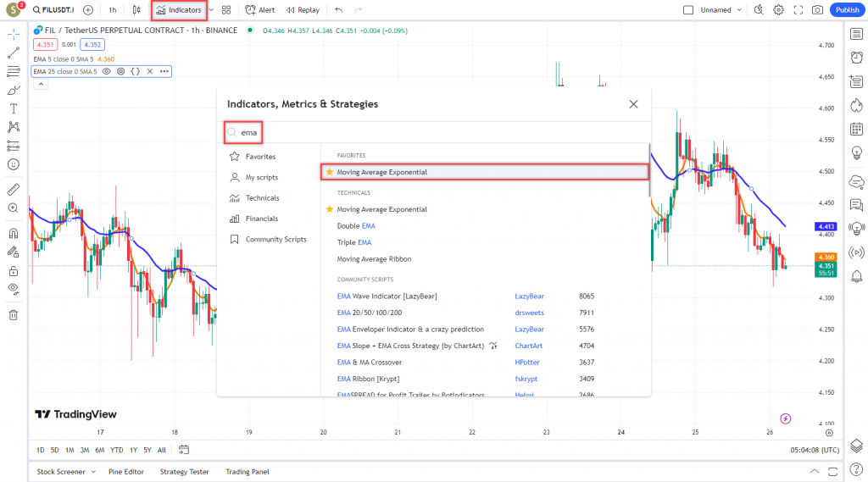The width and height of the screenshot is (868, 482).
Task: Redo the chart action
Action: click(x=359, y=10)
